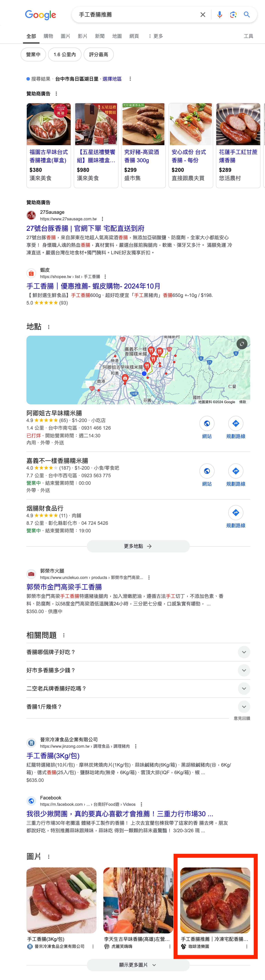Click the Google logo
265x980 pixels.
point(40,15)
